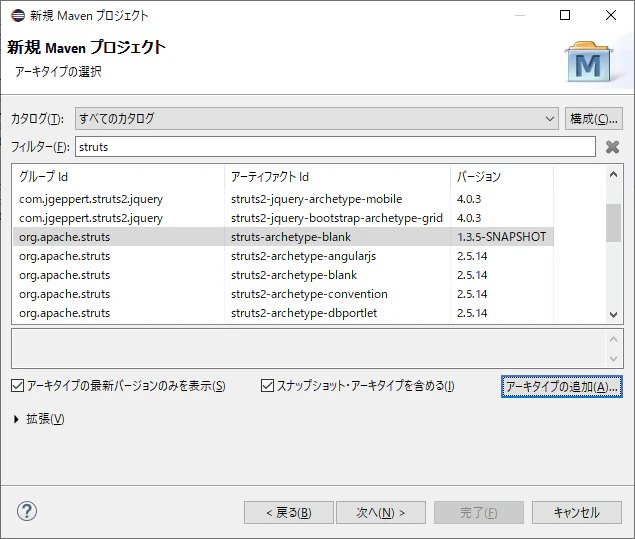The width and height of the screenshot is (635, 539).
Task: Select struts2-jquery-bootstrap-archetype-grid row
Action: click(283, 218)
